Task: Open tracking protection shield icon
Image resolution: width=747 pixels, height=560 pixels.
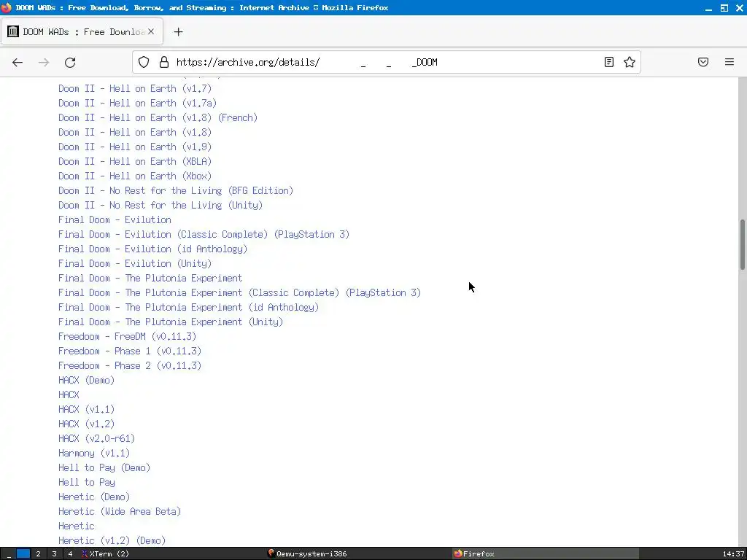Action: click(x=144, y=62)
